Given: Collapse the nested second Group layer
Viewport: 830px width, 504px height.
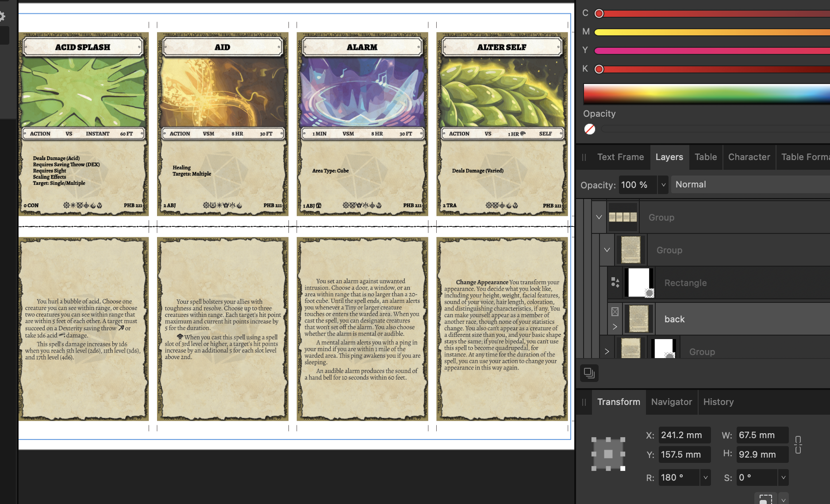Looking at the screenshot, I should [607, 250].
